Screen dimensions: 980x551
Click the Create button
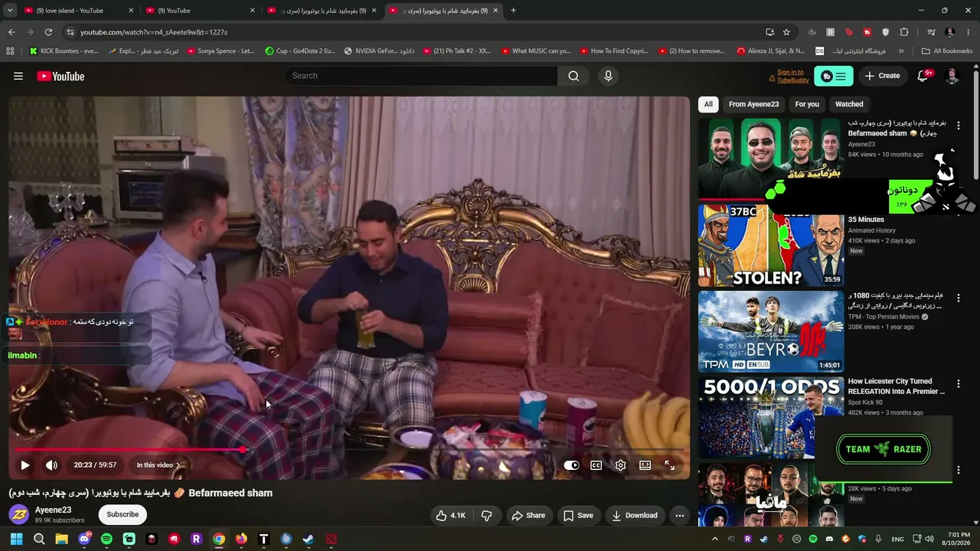tap(882, 76)
